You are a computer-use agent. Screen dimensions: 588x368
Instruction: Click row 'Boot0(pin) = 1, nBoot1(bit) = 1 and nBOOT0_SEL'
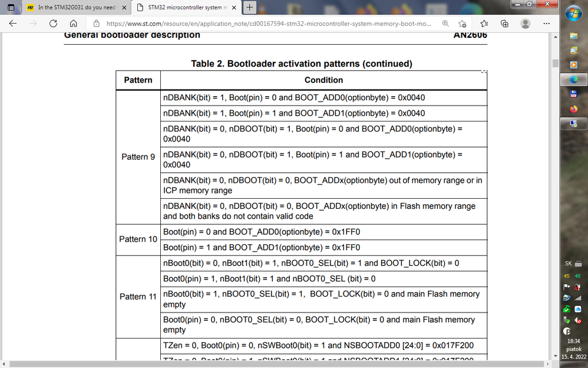click(323, 278)
